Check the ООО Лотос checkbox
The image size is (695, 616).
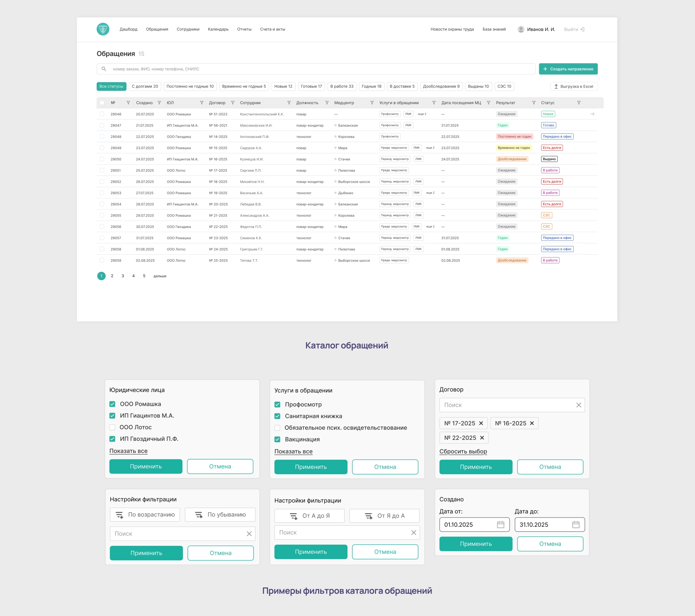tap(112, 427)
